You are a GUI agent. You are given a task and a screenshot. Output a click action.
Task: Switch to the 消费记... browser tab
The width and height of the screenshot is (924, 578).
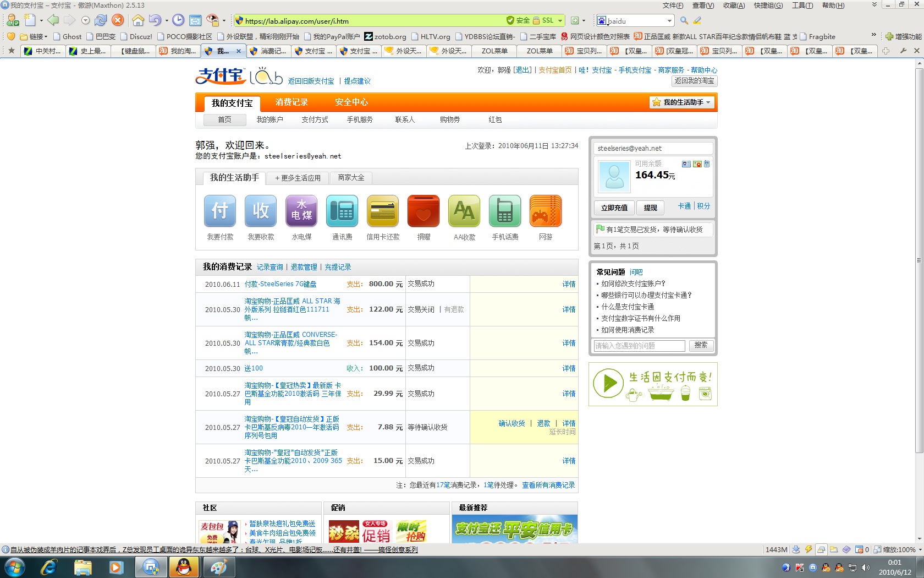tap(268, 51)
